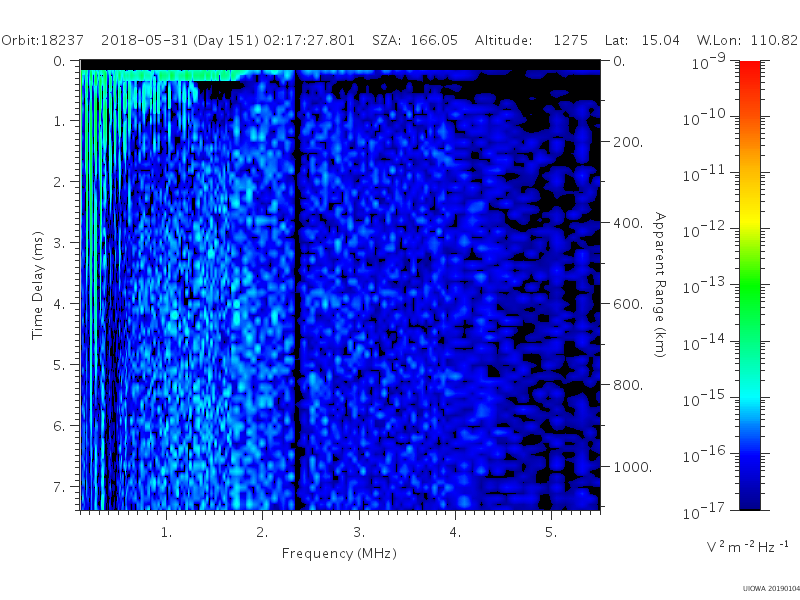Click the Orbit:18237 header text

point(42,40)
